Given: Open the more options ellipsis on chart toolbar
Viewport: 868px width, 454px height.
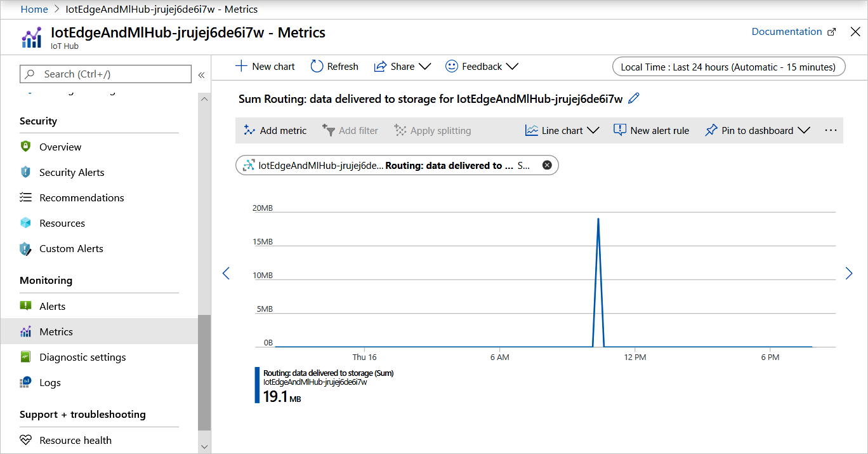Looking at the screenshot, I should 831,130.
